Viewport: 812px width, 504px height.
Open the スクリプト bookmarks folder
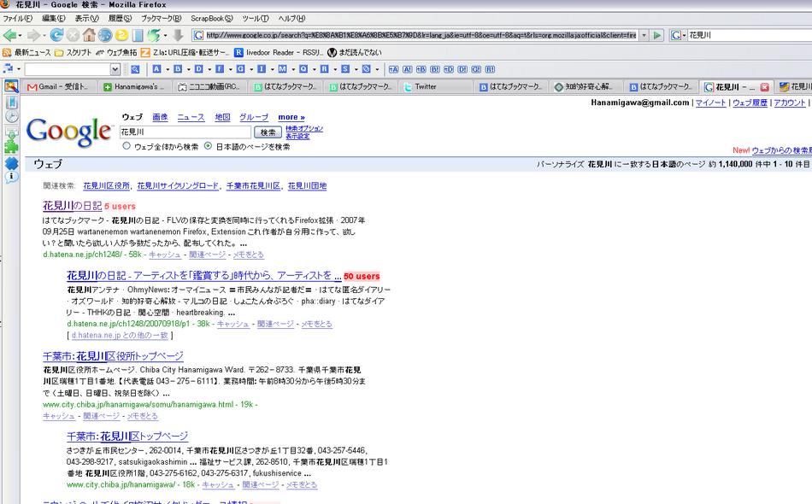point(73,52)
